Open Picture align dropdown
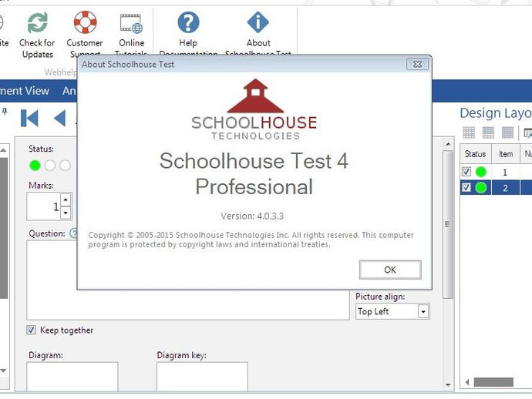The width and height of the screenshot is (532, 399). pyautogui.click(x=423, y=311)
